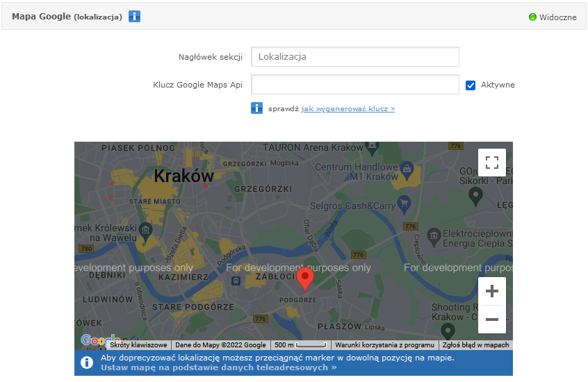Click the Dane do Mapy ©2022 Google text

(220, 345)
